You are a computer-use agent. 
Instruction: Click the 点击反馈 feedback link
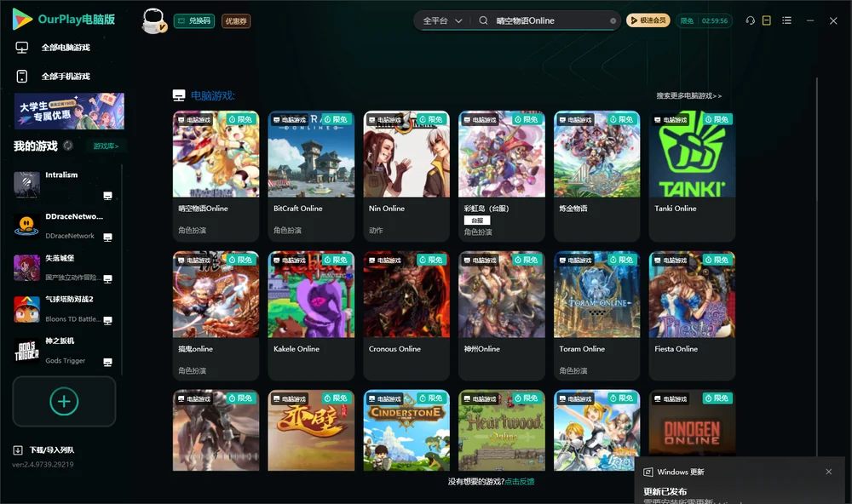pyautogui.click(x=520, y=482)
